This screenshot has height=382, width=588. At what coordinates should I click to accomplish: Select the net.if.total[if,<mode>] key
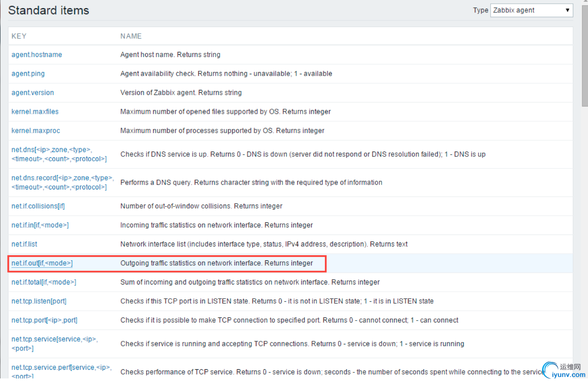click(44, 282)
